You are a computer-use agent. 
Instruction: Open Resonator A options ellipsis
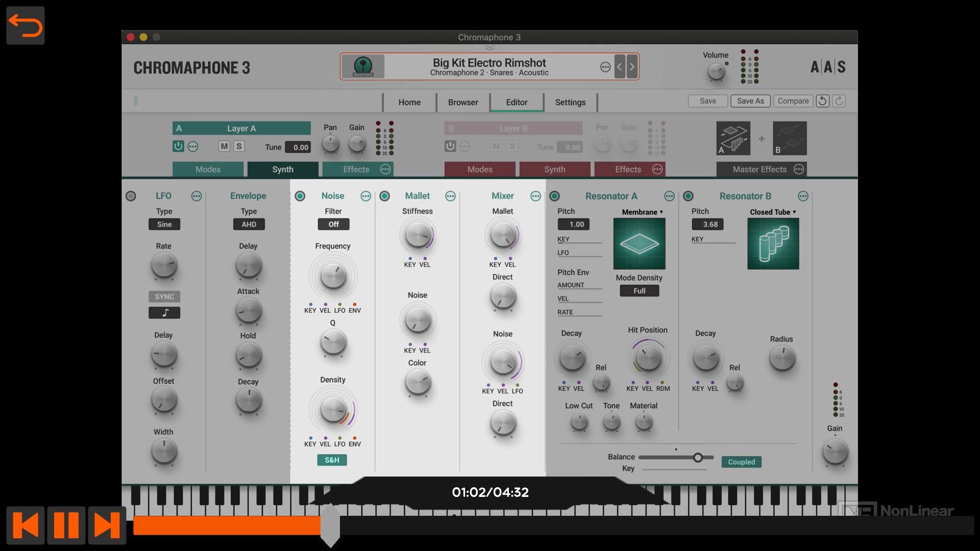pos(669,196)
